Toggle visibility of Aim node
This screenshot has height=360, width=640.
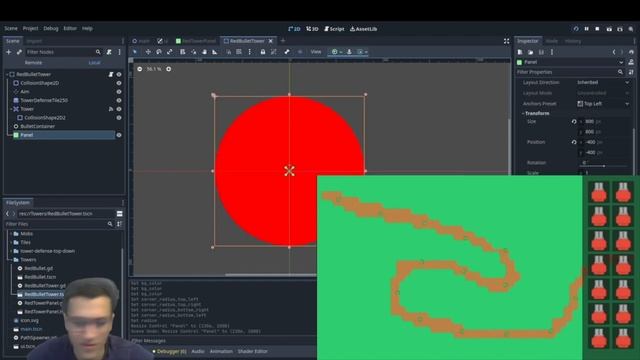point(119,92)
